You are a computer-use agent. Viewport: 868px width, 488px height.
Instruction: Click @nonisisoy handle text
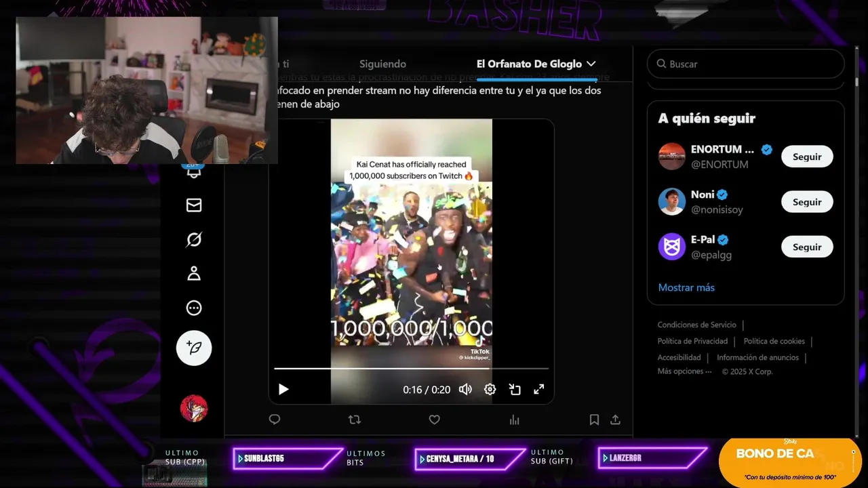(x=717, y=209)
